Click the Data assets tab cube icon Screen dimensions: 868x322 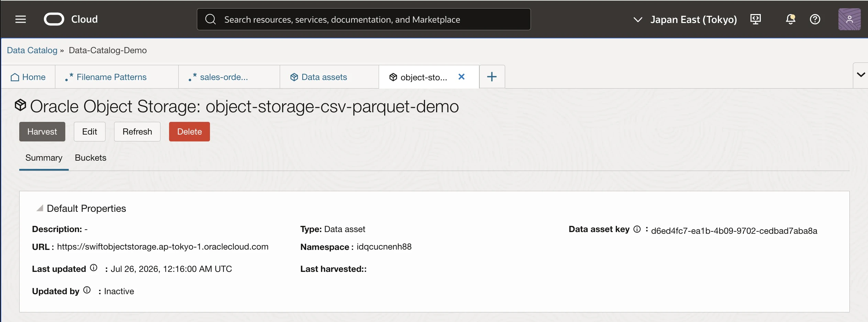point(294,77)
